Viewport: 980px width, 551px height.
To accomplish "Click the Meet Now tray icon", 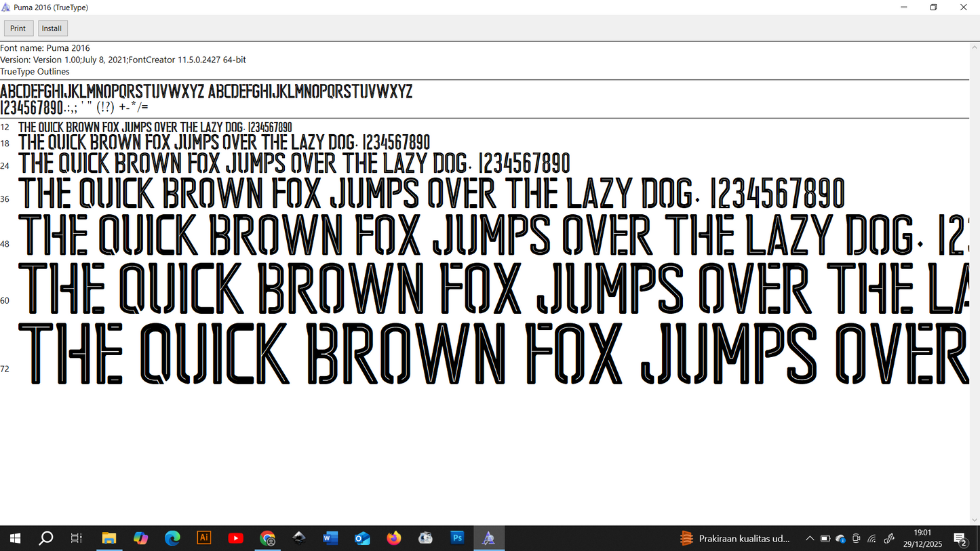I will [x=857, y=539].
